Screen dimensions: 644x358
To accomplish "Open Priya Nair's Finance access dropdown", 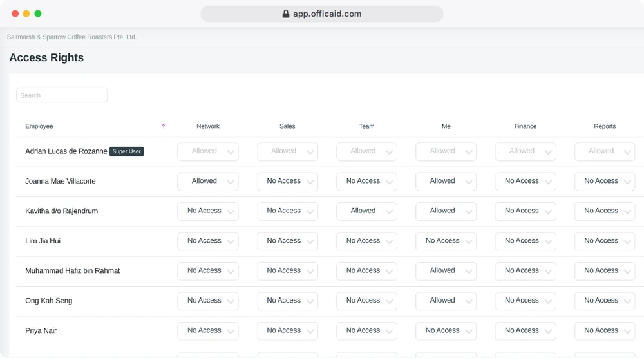I will click(526, 332).
